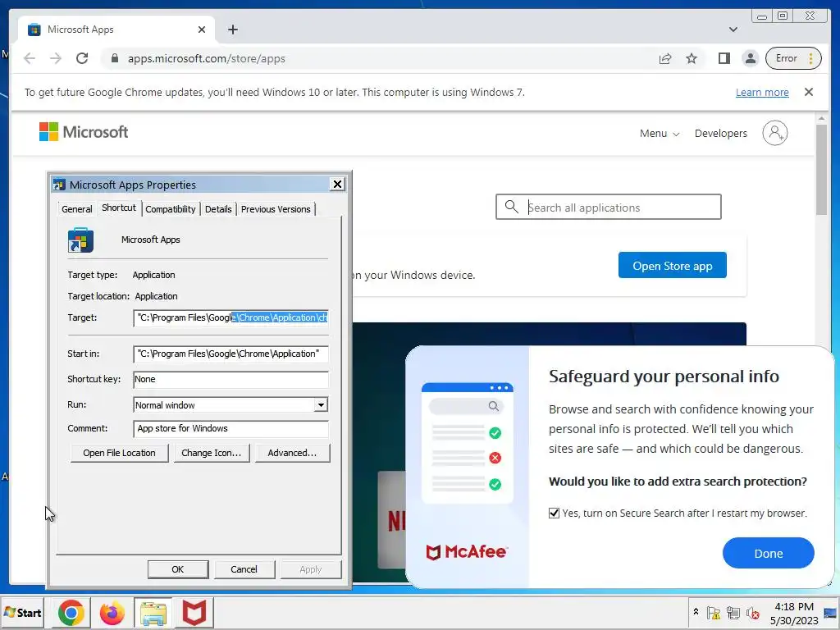Switch to the Compatibility tab
Image resolution: width=840 pixels, height=630 pixels.
[171, 209]
